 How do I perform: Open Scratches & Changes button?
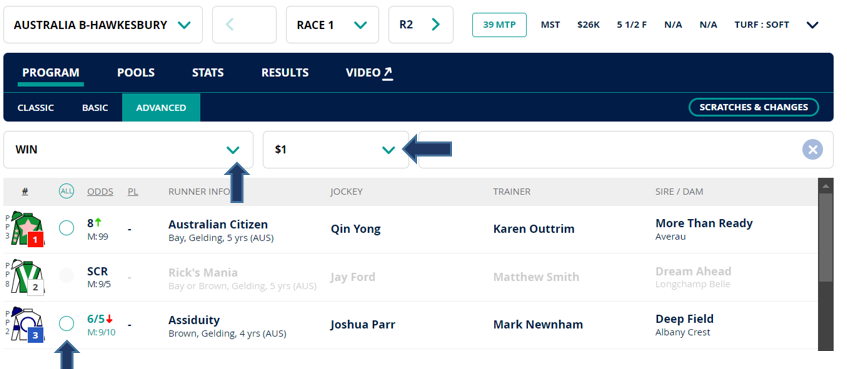coord(754,107)
